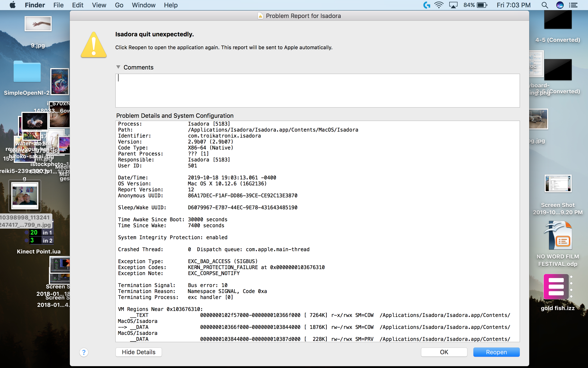Open the AirPlay display menu
This screenshot has width=588, height=368.
[453, 5]
